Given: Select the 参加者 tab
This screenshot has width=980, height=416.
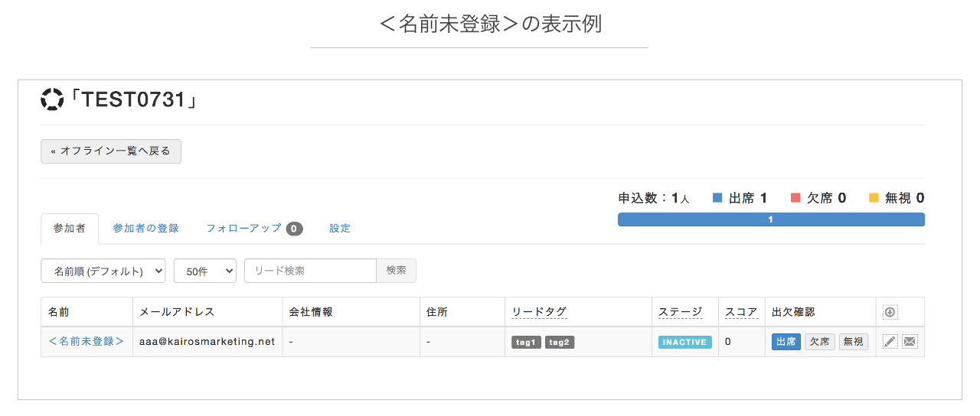Looking at the screenshot, I should (70, 229).
